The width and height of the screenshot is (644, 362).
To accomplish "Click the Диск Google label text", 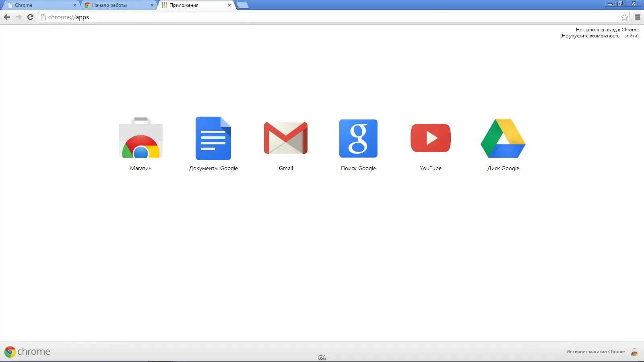I will point(503,168).
